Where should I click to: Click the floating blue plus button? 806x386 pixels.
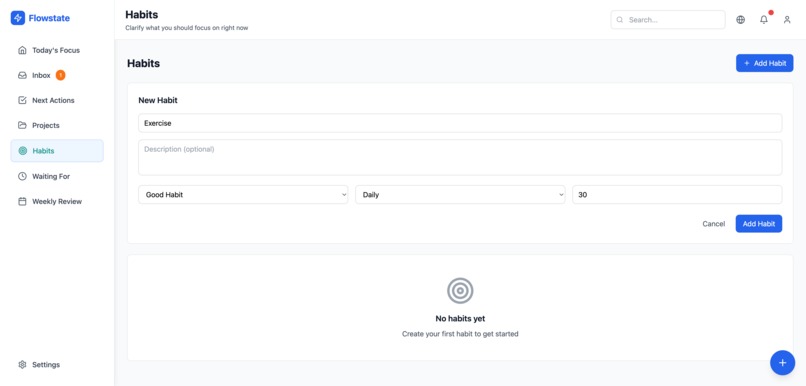pos(782,363)
